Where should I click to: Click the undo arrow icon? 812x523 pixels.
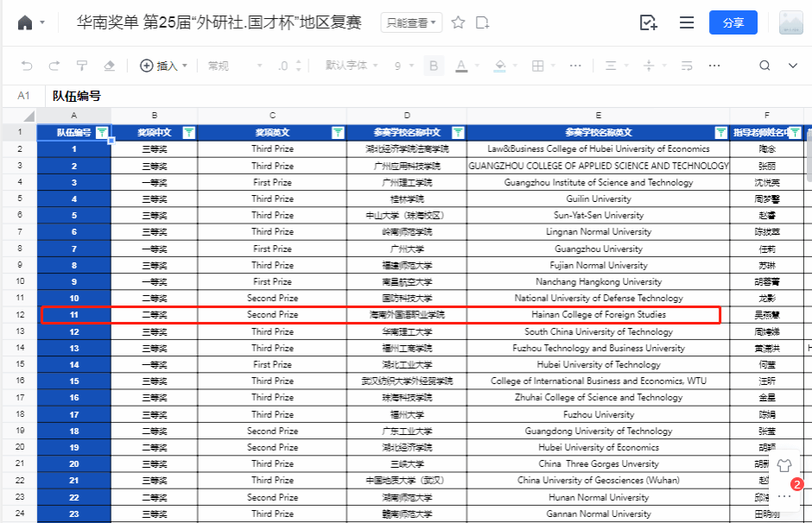[27, 66]
